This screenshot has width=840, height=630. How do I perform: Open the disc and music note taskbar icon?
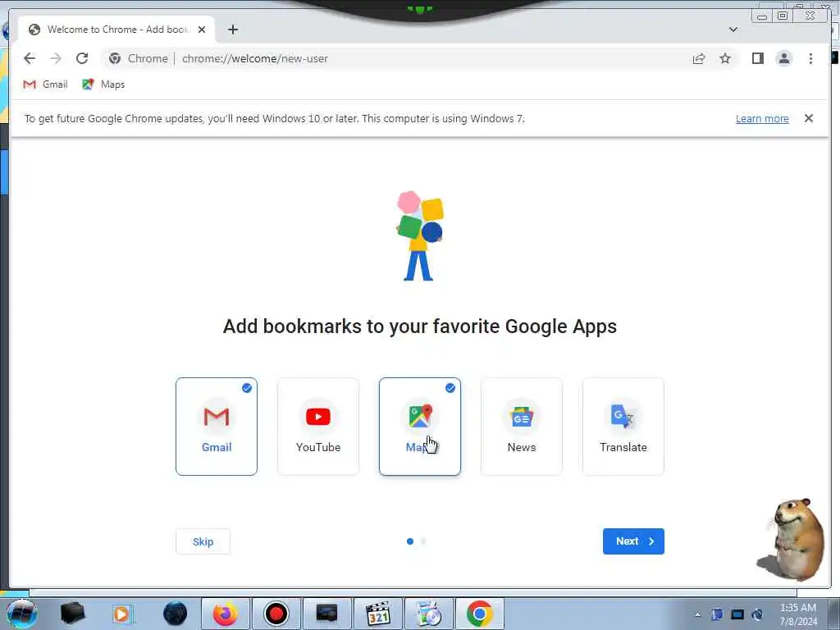tap(428, 614)
